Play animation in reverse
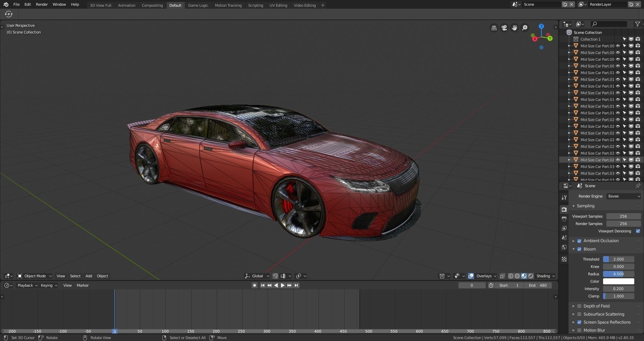 coord(276,285)
